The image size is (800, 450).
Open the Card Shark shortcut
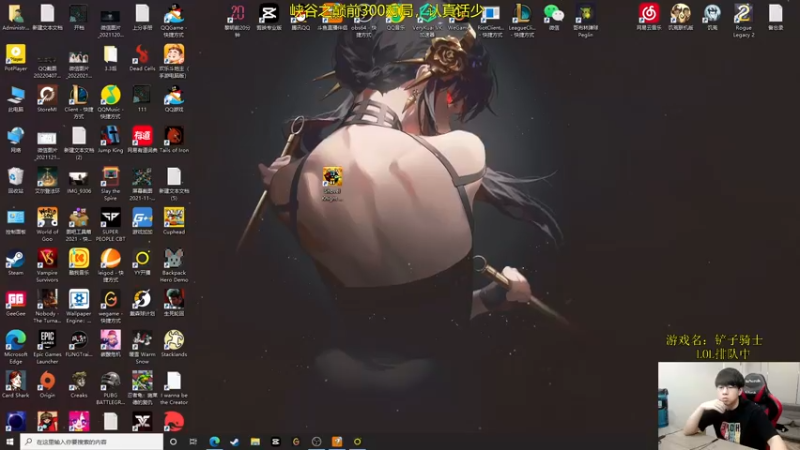click(x=16, y=381)
